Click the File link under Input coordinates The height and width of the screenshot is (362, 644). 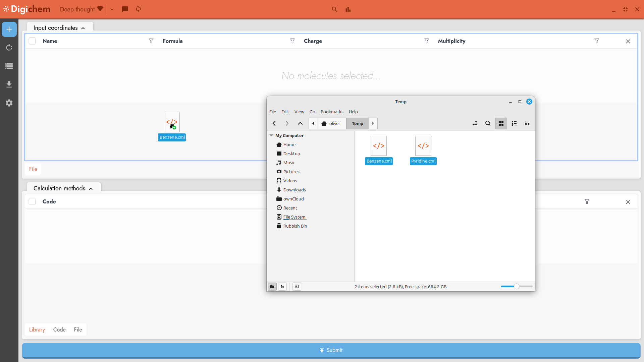33,169
